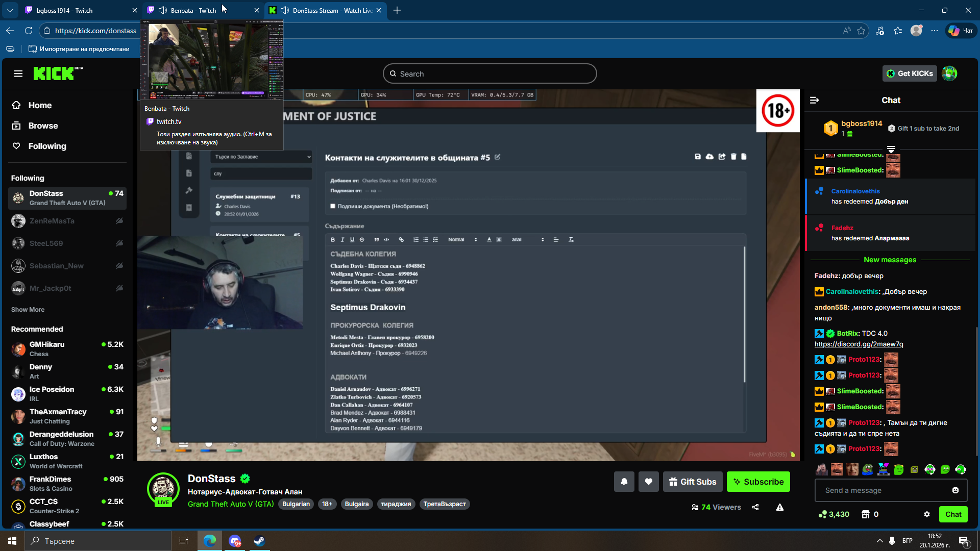Open the channel points shop icon
980x551 pixels.
click(x=866, y=514)
